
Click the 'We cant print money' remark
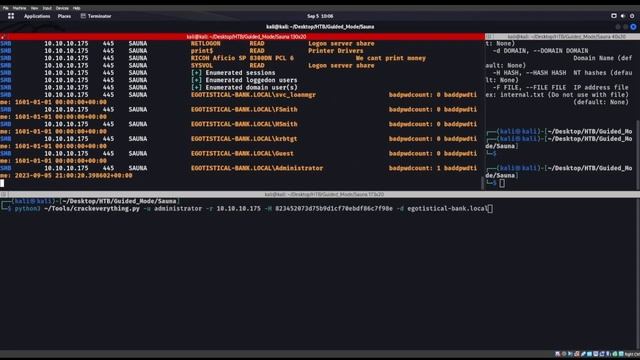point(391,58)
